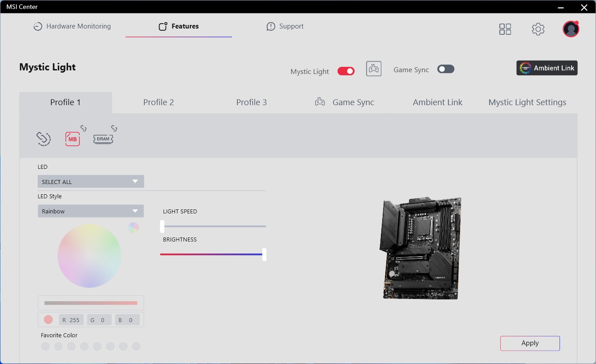596x364 pixels.
Task: Enable the Game Sync switch
Action: [x=445, y=69]
